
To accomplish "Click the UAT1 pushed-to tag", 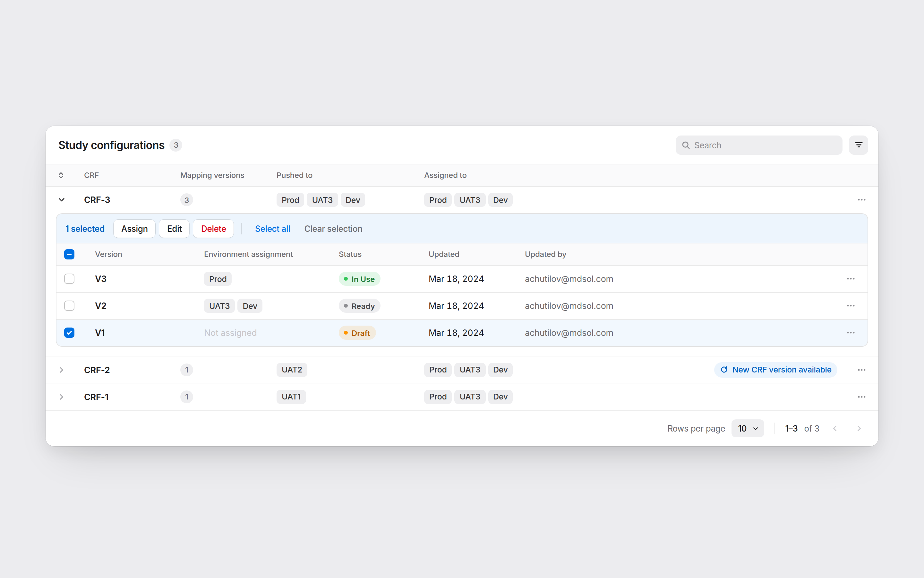I will (291, 397).
